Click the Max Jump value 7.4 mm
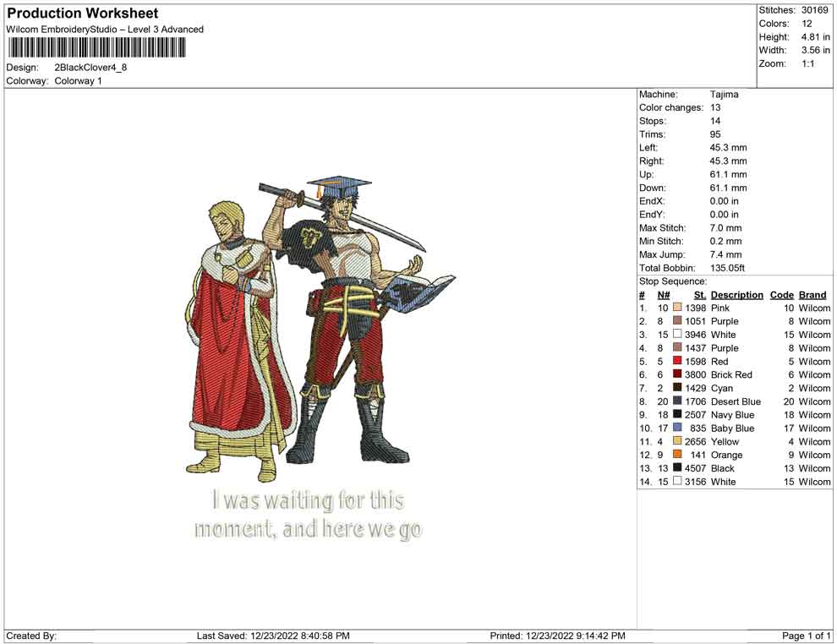Image resolution: width=837 pixels, height=644 pixels. click(726, 254)
